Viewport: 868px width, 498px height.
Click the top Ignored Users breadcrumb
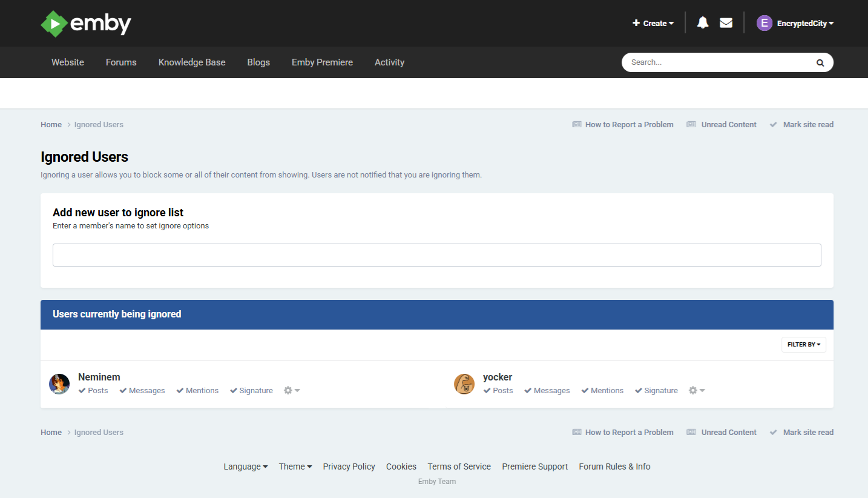click(x=99, y=125)
